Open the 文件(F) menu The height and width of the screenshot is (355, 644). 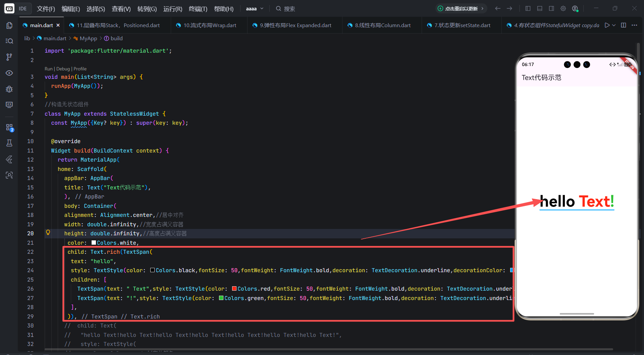46,9
